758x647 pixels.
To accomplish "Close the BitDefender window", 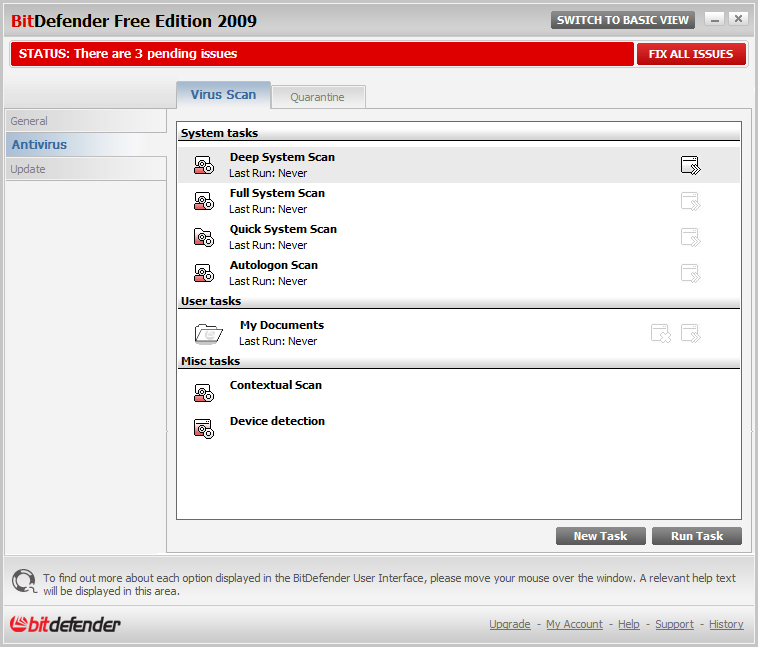I will (x=738, y=19).
